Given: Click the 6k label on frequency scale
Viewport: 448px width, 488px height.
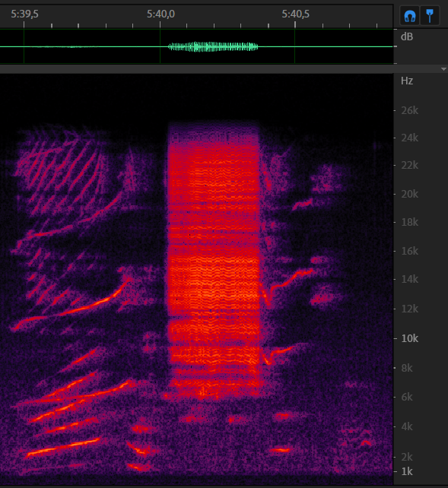Looking at the screenshot, I should click(407, 397).
